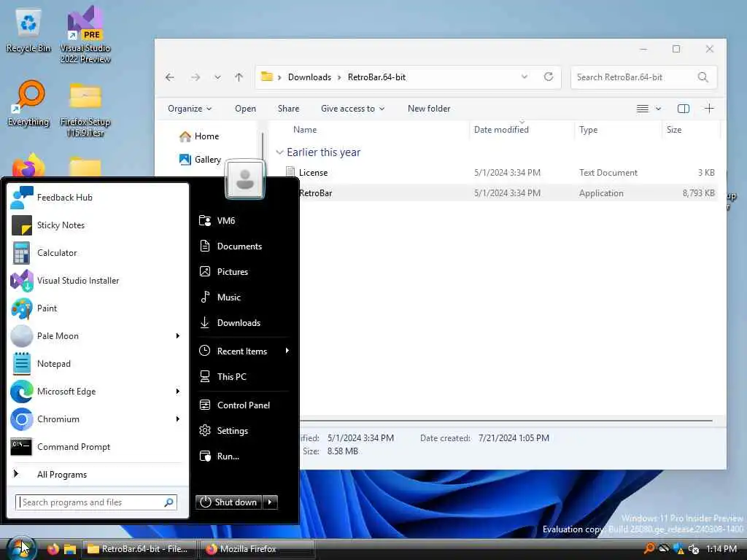
Task: Launch Sticky Notes app
Action: pos(98,225)
